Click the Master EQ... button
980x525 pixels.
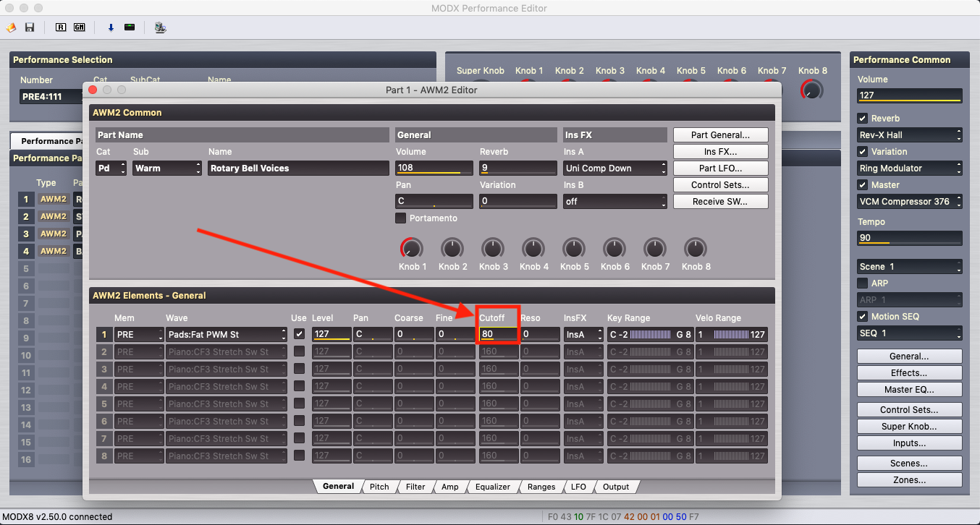pyautogui.click(x=910, y=390)
